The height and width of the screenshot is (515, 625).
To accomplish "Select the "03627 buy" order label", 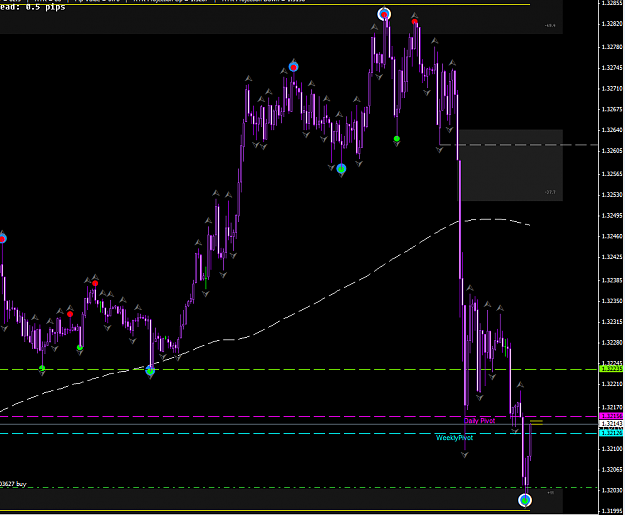I will pos(13,484).
